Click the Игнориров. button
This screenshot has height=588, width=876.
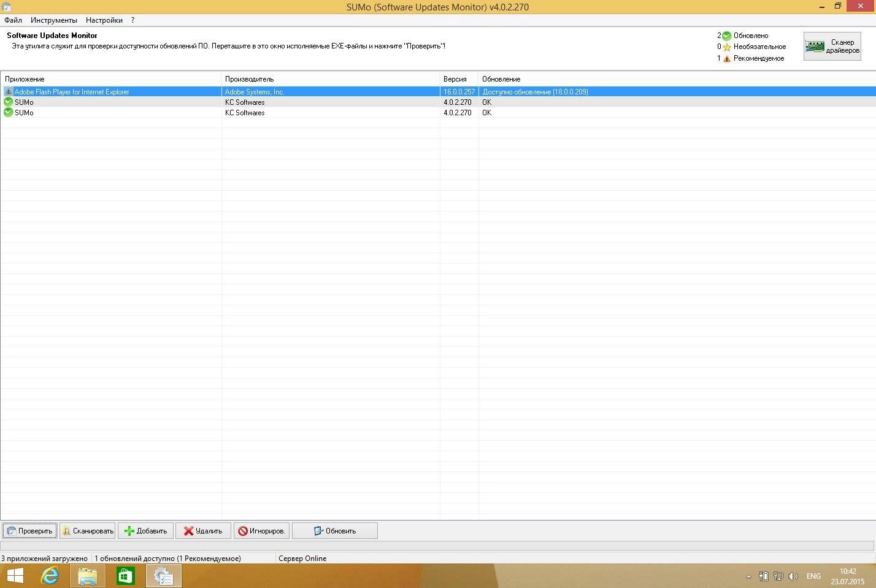click(262, 531)
